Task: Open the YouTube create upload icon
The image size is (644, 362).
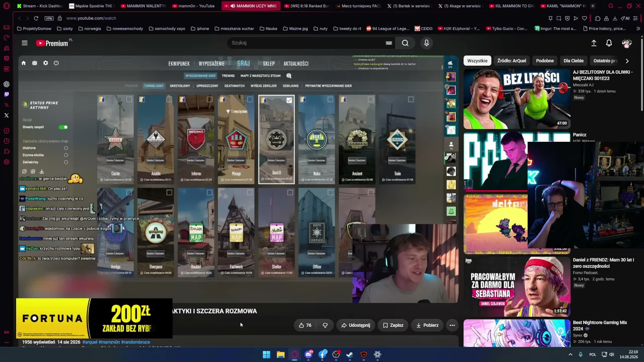Action: click(594, 43)
